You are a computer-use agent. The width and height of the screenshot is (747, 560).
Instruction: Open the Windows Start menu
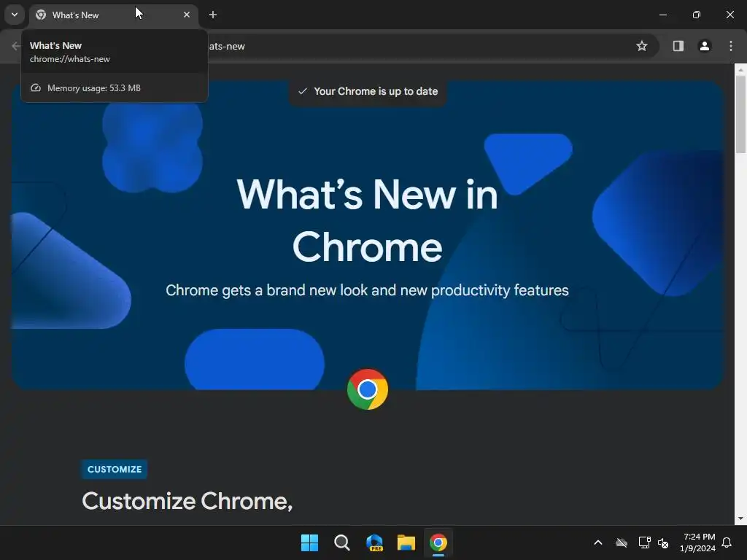click(309, 542)
